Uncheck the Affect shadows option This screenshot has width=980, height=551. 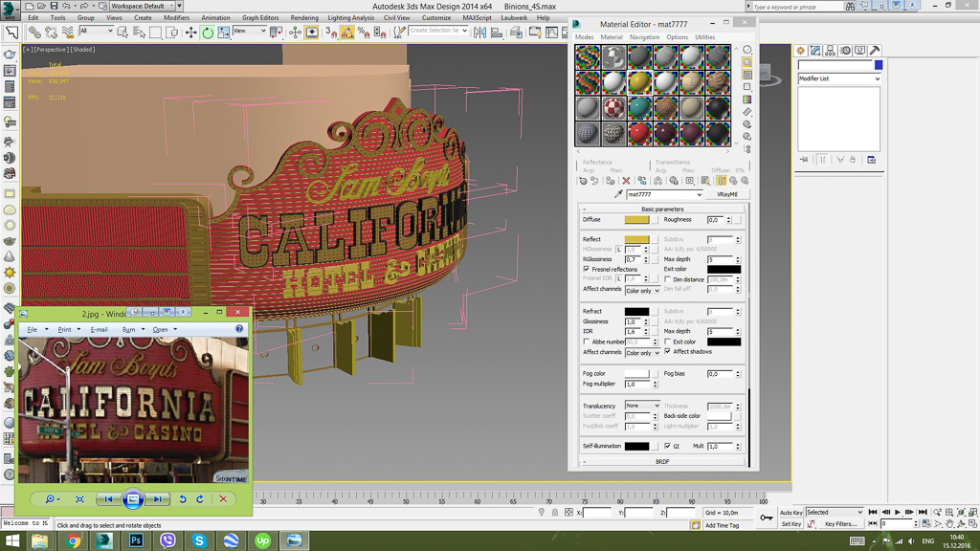[668, 351]
